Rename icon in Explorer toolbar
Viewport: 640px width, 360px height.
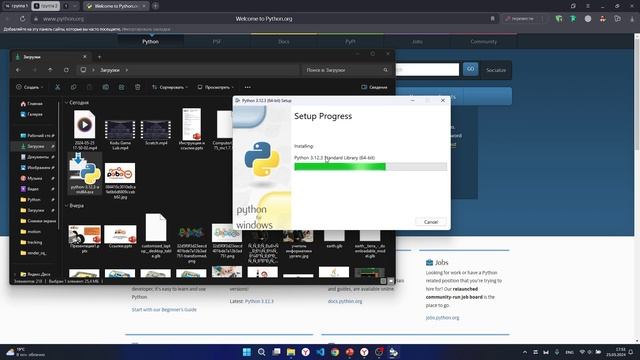(106, 87)
